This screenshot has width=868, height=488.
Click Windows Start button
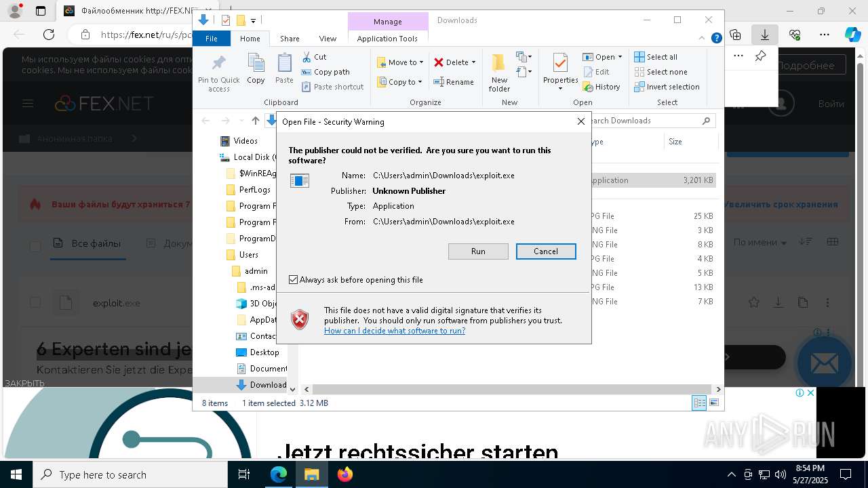point(16,474)
